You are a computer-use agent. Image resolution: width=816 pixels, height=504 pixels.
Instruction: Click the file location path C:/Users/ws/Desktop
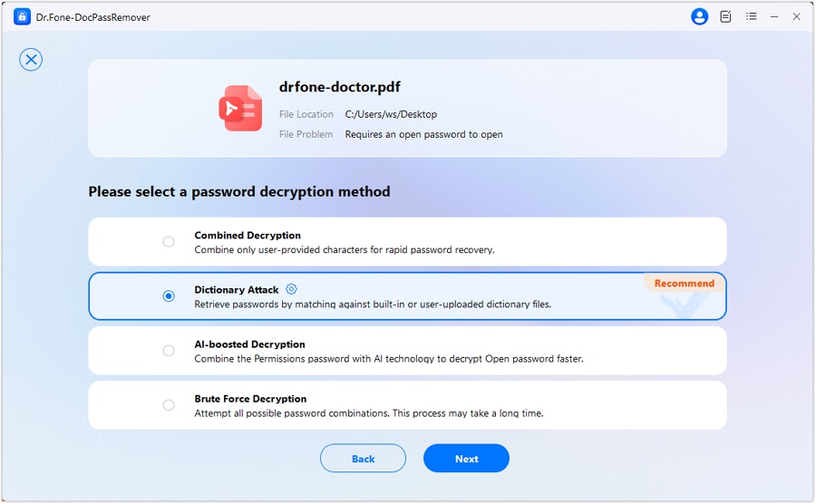391,114
